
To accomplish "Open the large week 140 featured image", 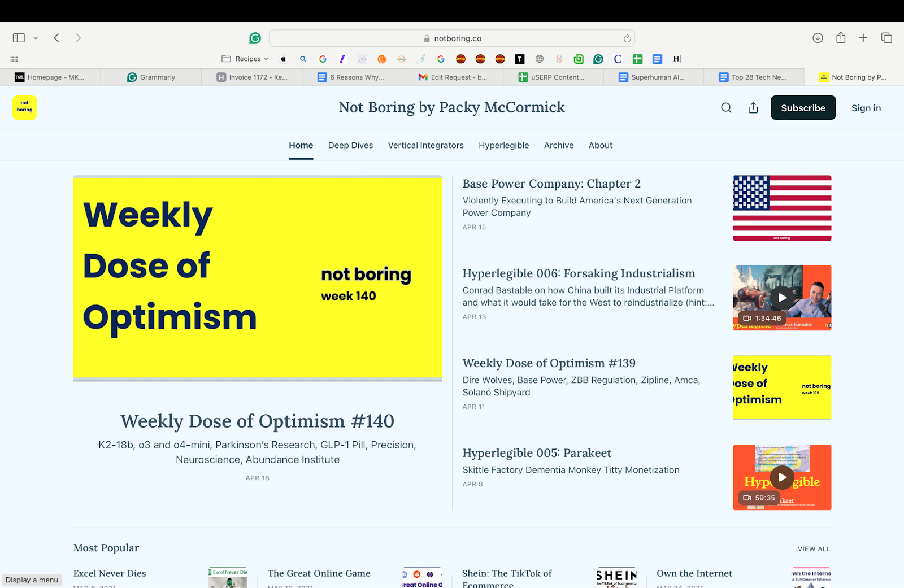I will click(x=258, y=278).
